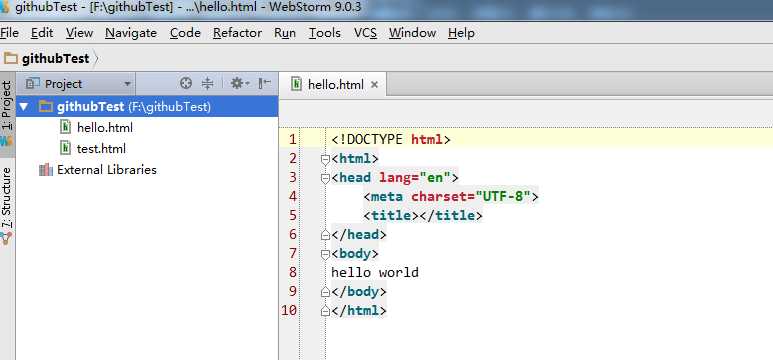
Task: Fold the body tag on line 7
Action: (x=325, y=254)
